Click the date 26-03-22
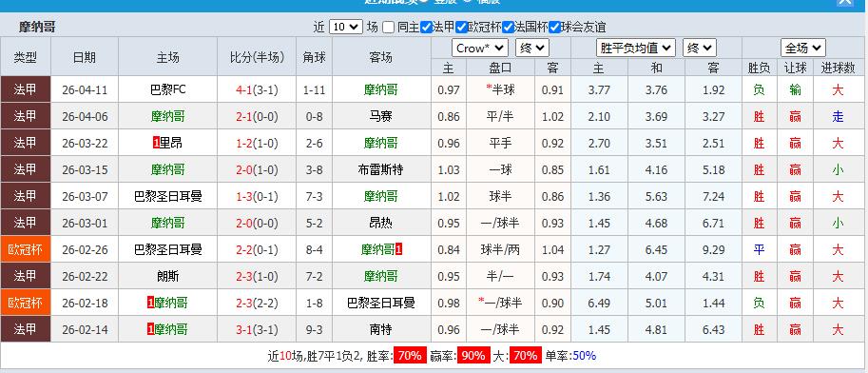The height and width of the screenshot is (373, 868). (85, 143)
